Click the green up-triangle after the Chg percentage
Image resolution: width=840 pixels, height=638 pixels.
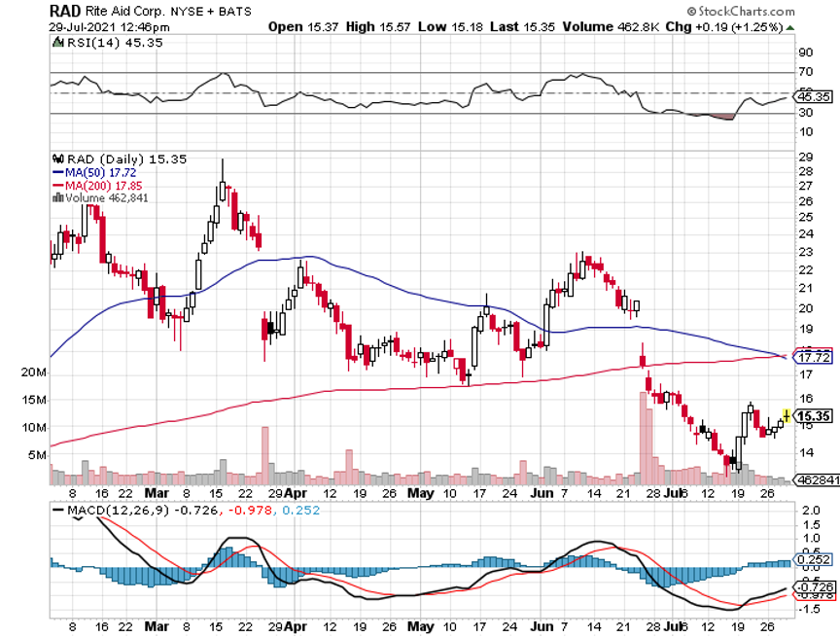tap(790, 27)
